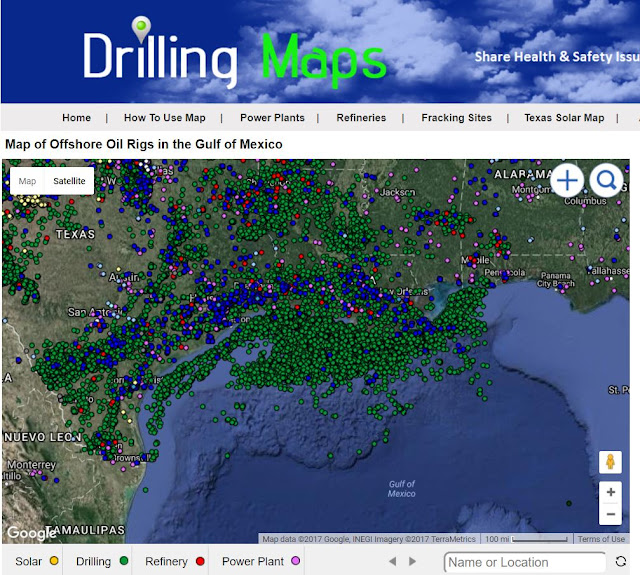Click the Gulf of Mexico map label
640x575 pixels.
(x=402, y=488)
